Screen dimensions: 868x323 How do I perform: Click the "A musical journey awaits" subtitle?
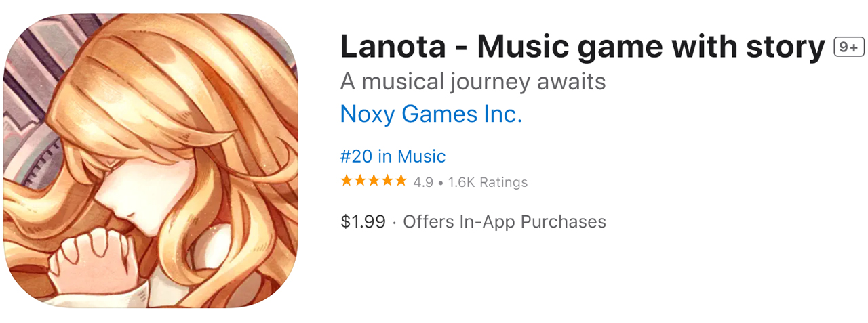click(473, 81)
